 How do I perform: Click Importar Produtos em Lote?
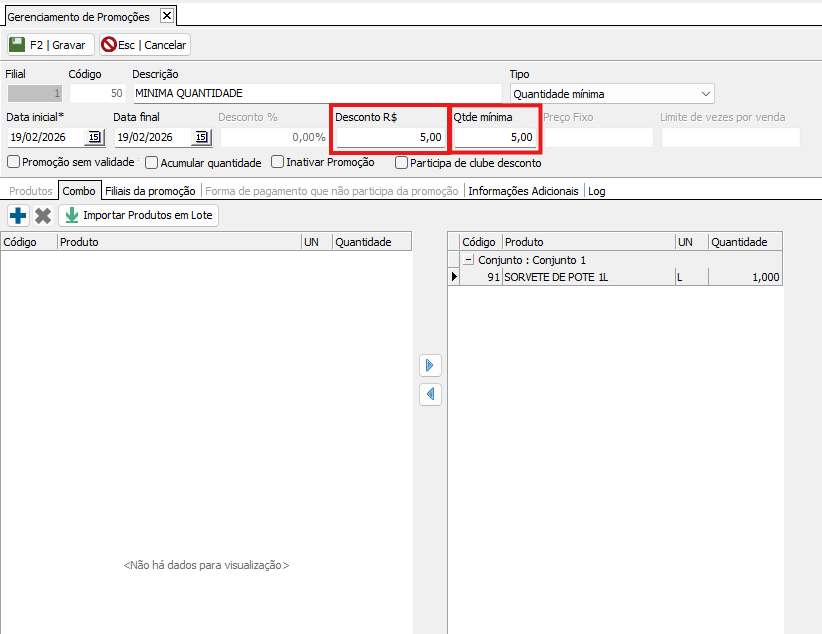[x=138, y=215]
